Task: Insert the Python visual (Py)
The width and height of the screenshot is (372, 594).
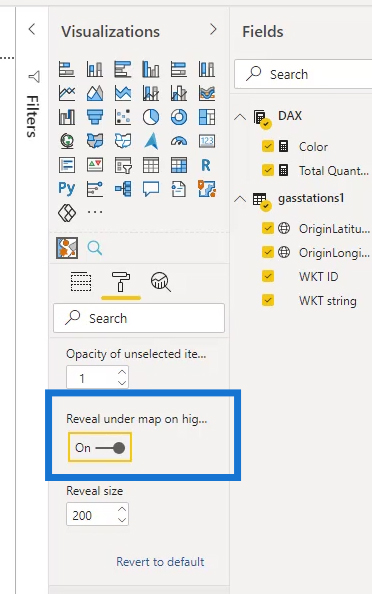Action: pyautogui.click(x=67, y=188)
